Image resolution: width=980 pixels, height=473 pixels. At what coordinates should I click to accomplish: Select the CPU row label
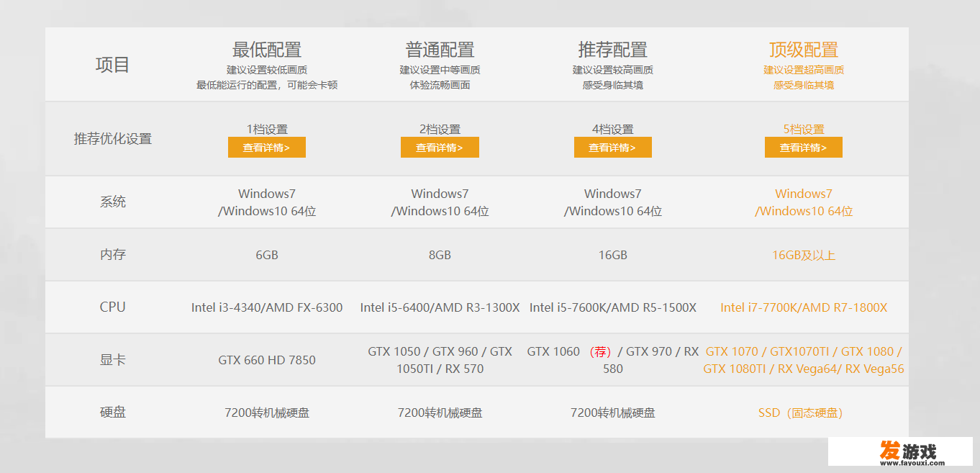click(113, 307)
